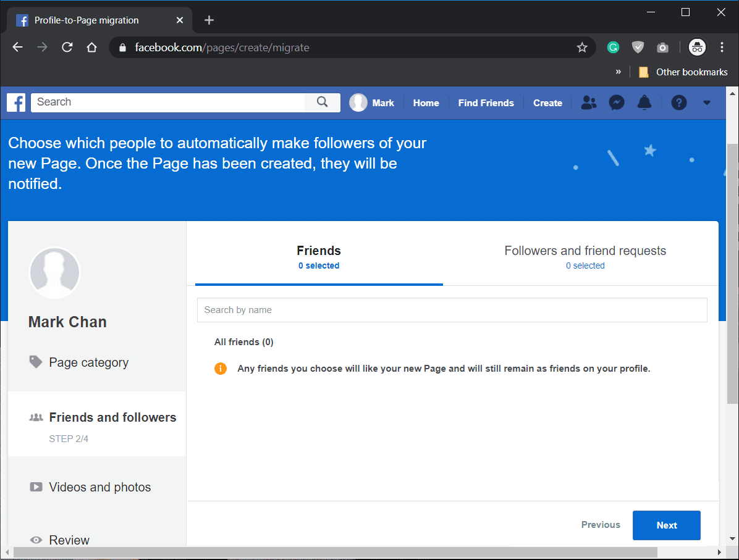The height and width of the screenshot is (560, 739).
Task: Bookmark this page with the star icon
Action: [581, 48]
